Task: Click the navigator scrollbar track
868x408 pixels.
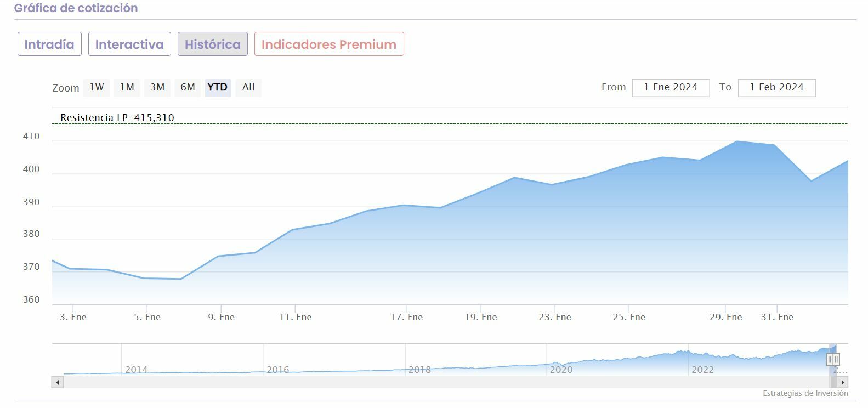Action: pos(439,382)
